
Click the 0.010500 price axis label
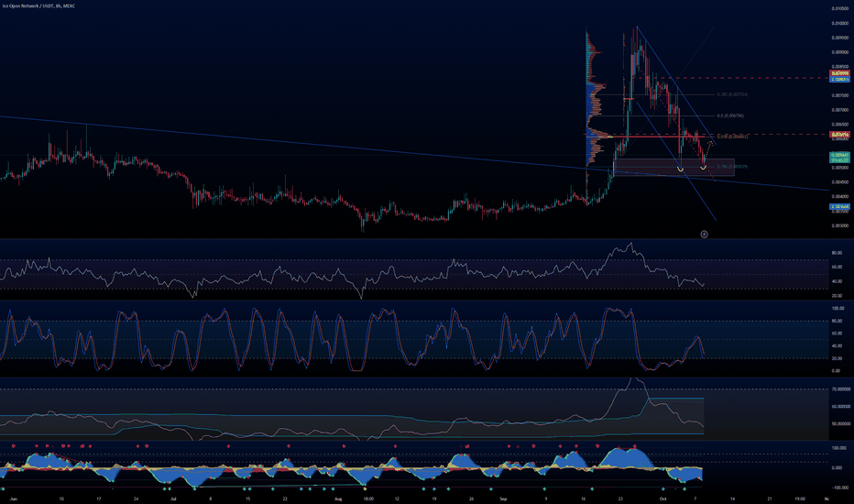[839, 9]
